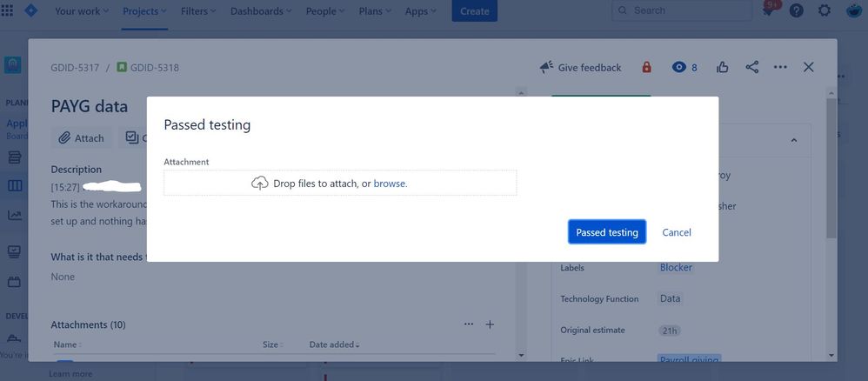This screenshot has width=868, height=381.
Task: Click the file drop attachment area
Action: click(x=340, y=183)
